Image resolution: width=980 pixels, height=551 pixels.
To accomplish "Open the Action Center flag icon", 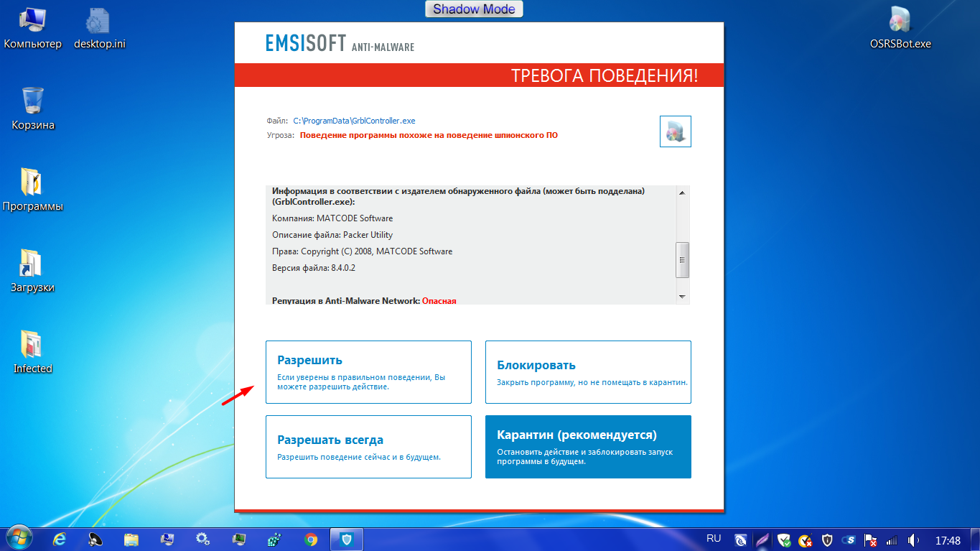I will coord(871,540).
